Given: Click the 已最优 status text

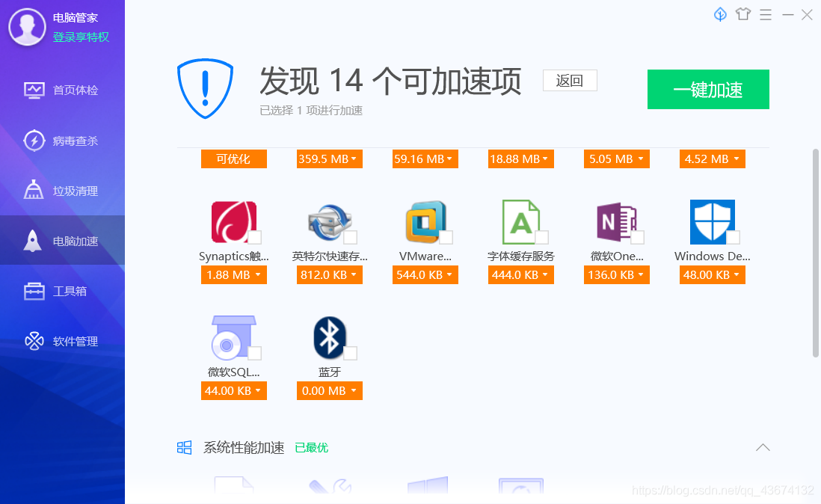Looking at the screenshot, I should [312, 447].
